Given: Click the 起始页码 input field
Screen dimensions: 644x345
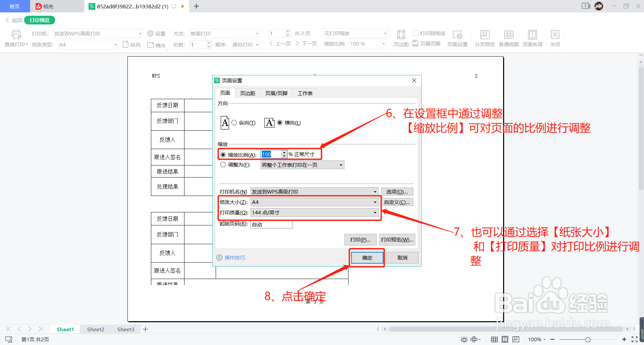Looking at the screenshot, I should point(271,224).
